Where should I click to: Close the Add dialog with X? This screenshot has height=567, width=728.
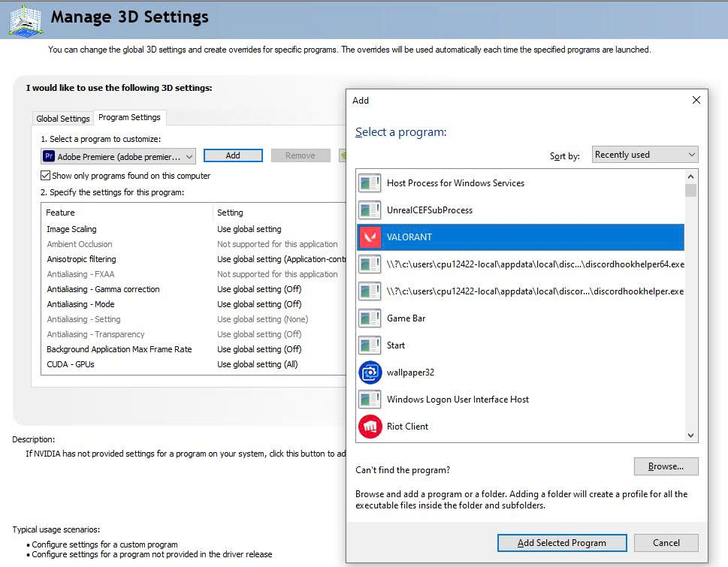click(x=696, y=100)
